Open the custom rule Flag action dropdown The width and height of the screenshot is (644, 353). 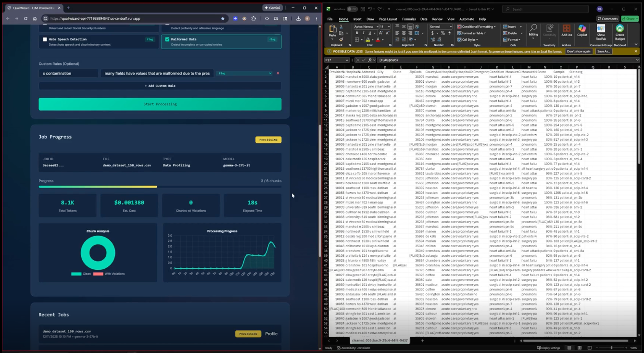pos(244,73)
